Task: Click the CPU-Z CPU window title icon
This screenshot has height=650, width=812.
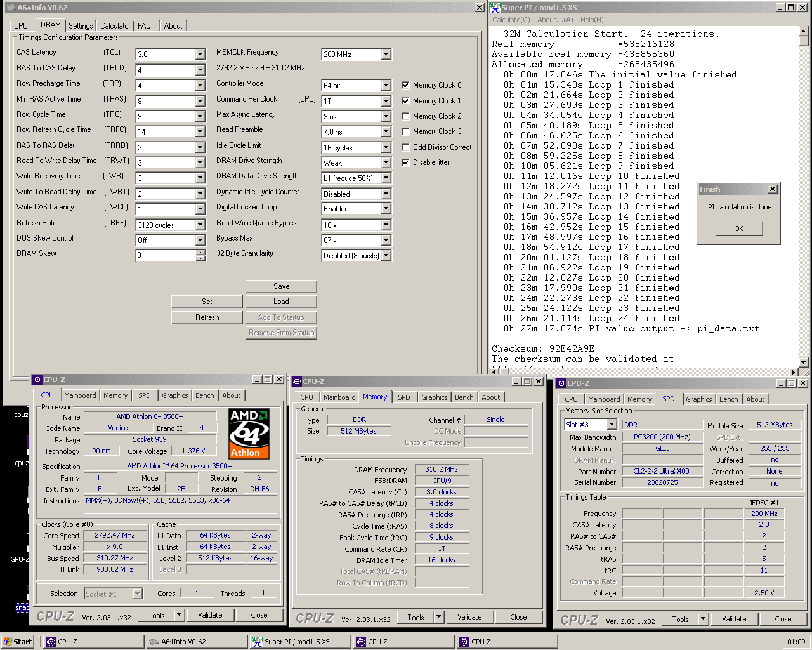Action: click(37, 380)
